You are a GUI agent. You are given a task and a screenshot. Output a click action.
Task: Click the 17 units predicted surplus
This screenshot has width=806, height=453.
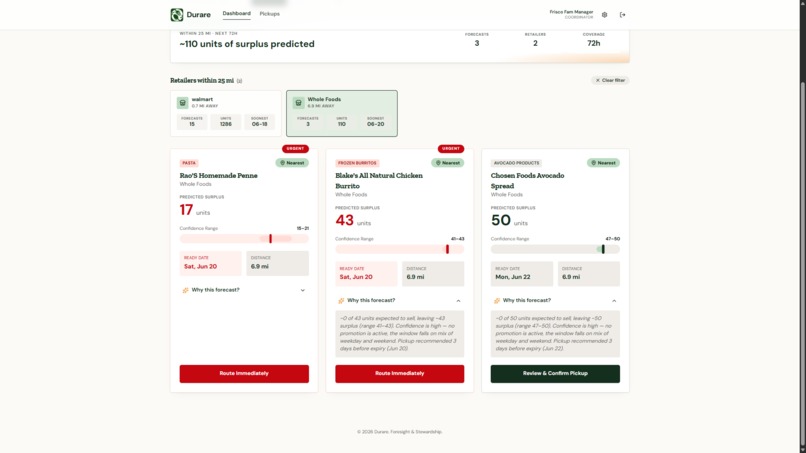pos(195,210)
